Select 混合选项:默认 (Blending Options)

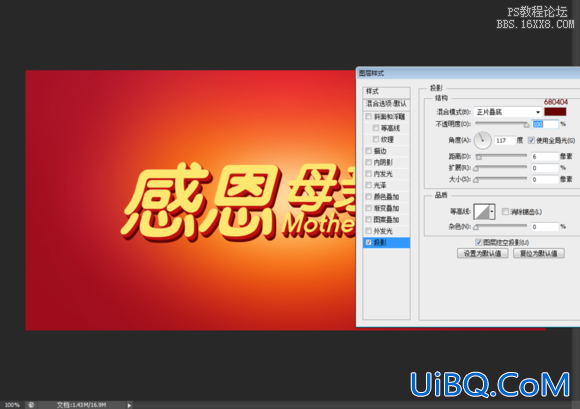pyautogui.click(x=386, y=104)
